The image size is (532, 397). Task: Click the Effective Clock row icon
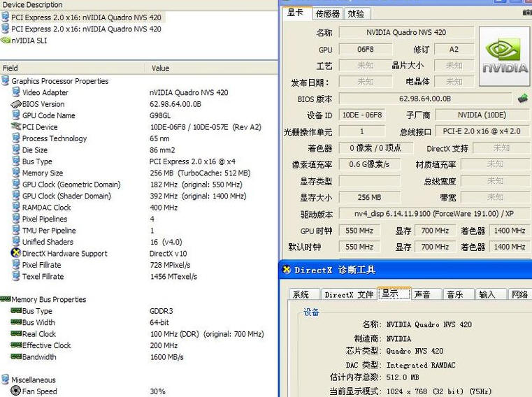(x=16, y=345)
